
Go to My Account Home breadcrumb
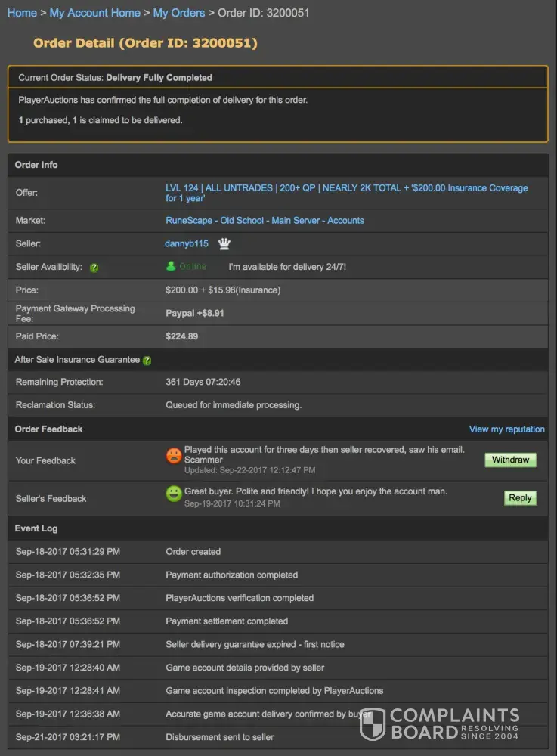point(94,13)
